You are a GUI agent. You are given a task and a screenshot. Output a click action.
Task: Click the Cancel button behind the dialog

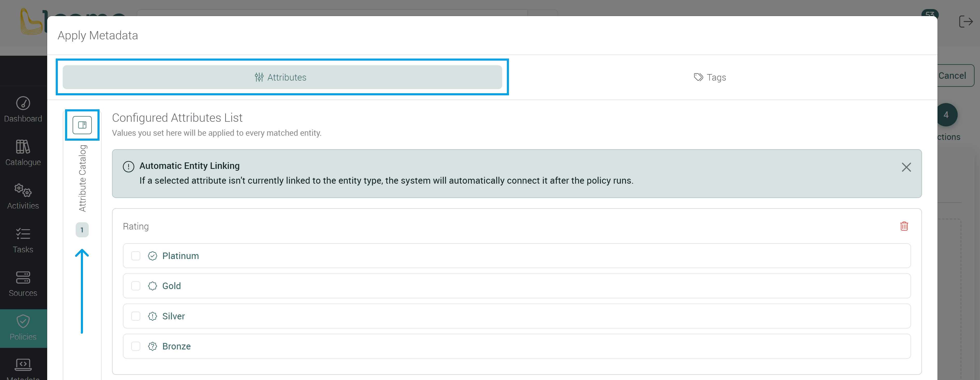pyautogui.click(x=955, y=76)
